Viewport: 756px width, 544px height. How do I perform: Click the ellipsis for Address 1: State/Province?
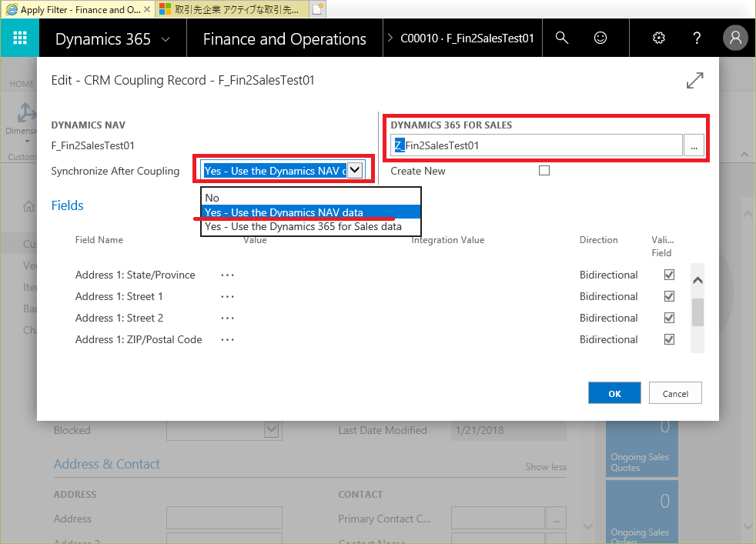click(227, 275)
